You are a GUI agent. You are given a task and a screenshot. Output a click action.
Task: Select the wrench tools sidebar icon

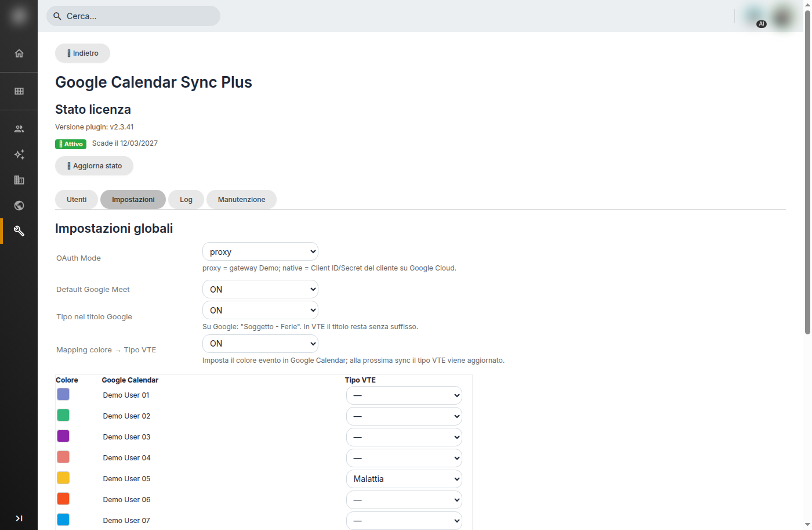[19, 231]
